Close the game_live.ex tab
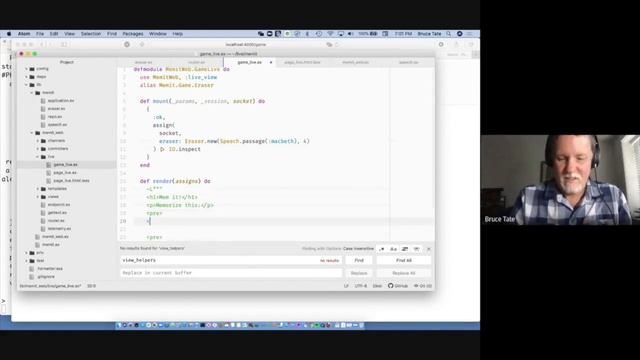 point(271,62)
